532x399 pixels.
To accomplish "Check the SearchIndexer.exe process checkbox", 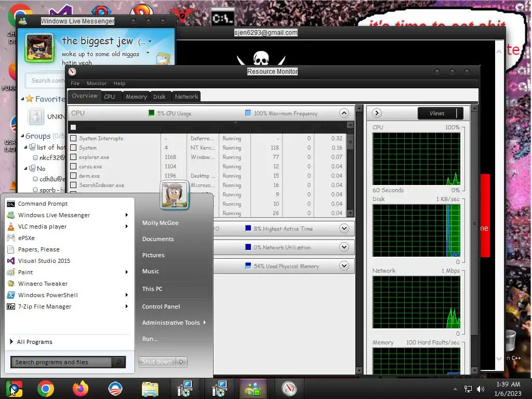I will point(73,185).
